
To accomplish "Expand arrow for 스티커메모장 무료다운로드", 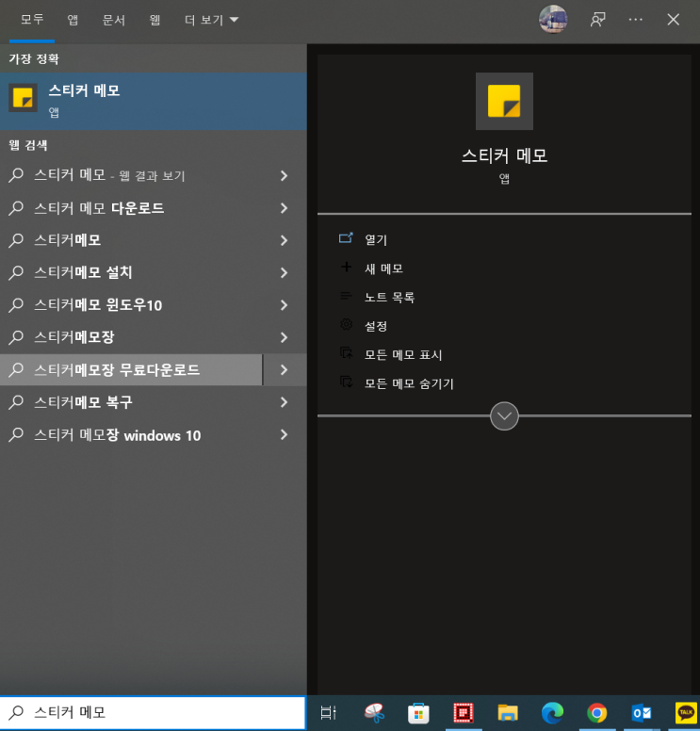I will 284,369.
